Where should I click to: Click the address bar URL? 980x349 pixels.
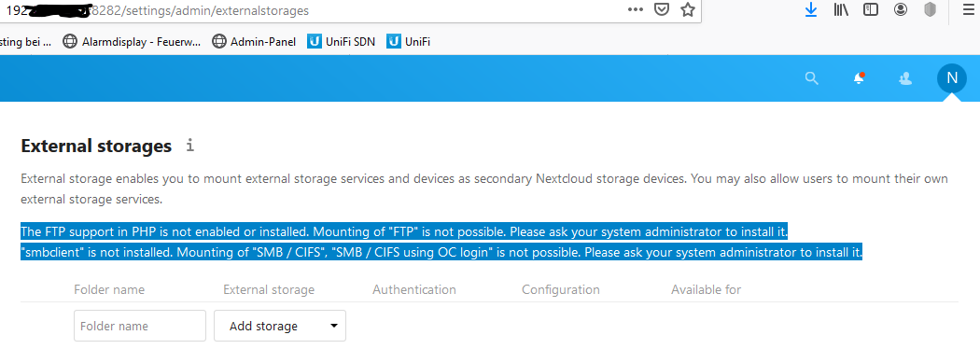156,10
